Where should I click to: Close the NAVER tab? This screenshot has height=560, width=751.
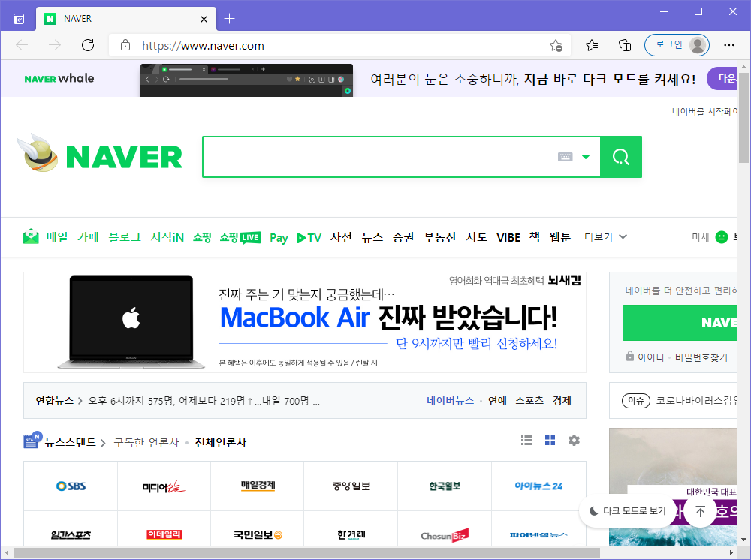[x=204, y=19]
